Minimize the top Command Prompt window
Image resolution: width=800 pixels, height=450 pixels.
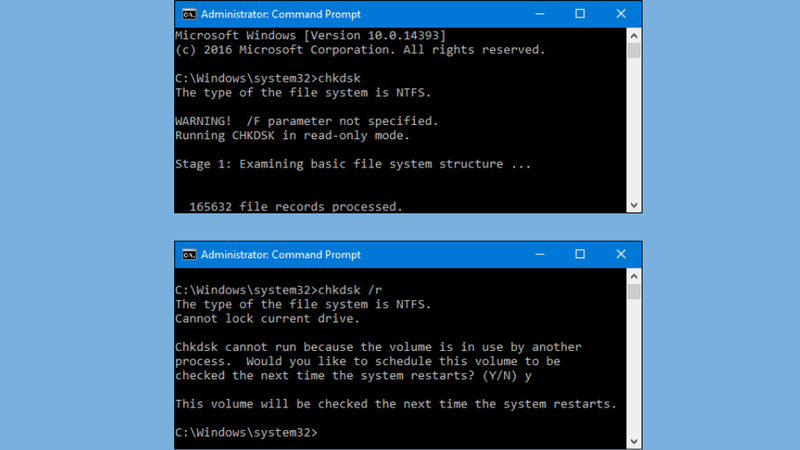click(x=540, y=14)
